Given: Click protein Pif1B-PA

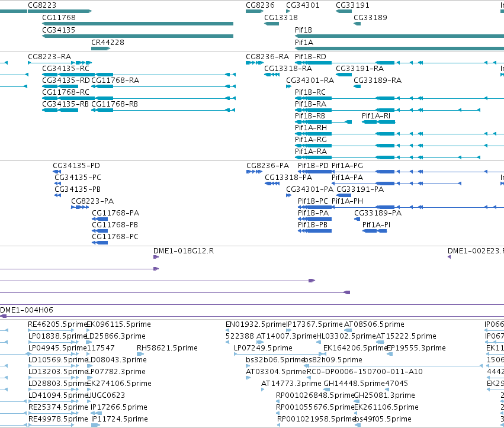Looking at the screenshot, I should click(x=313, y=213).
